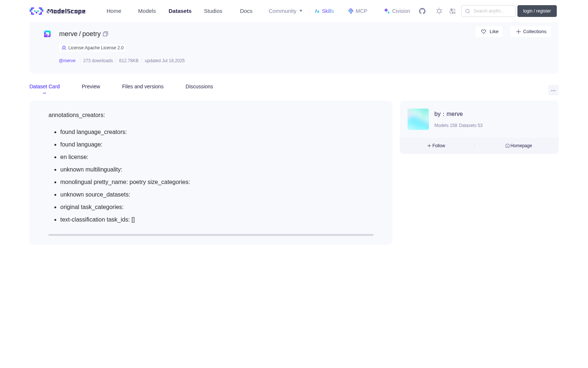Click the 273 downloads text
Screen dimensions: 588x368
pyautogui.click(x=98, y=61)
